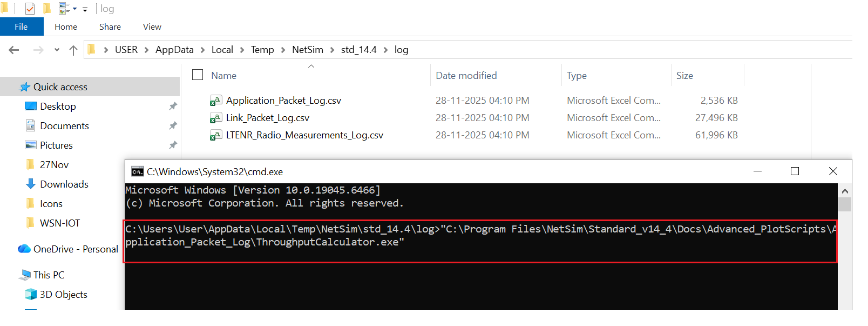Expand chevron after NetSim in address bar
The image size is (868, 326).
tap(332, 50)
